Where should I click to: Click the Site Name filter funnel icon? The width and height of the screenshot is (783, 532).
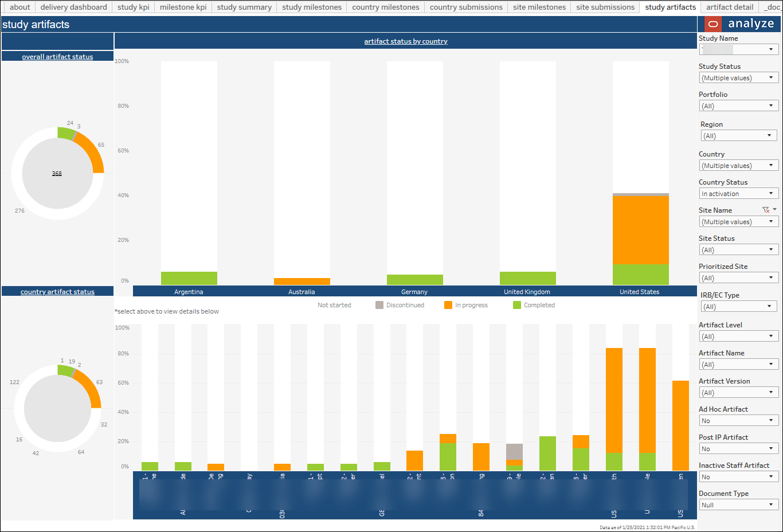[766, 210]
